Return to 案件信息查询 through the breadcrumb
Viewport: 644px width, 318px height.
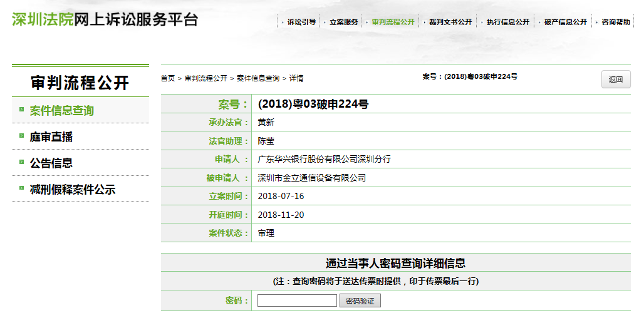coord(257,79)
